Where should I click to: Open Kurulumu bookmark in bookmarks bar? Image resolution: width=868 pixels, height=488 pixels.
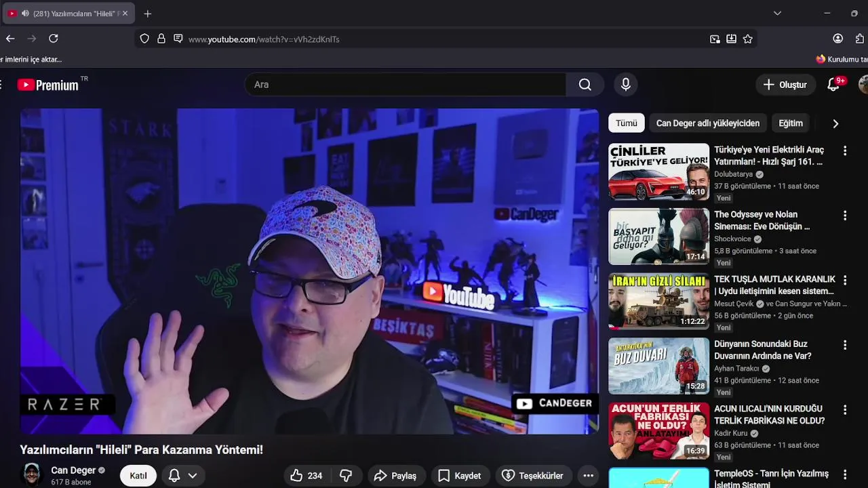point(842,59)
